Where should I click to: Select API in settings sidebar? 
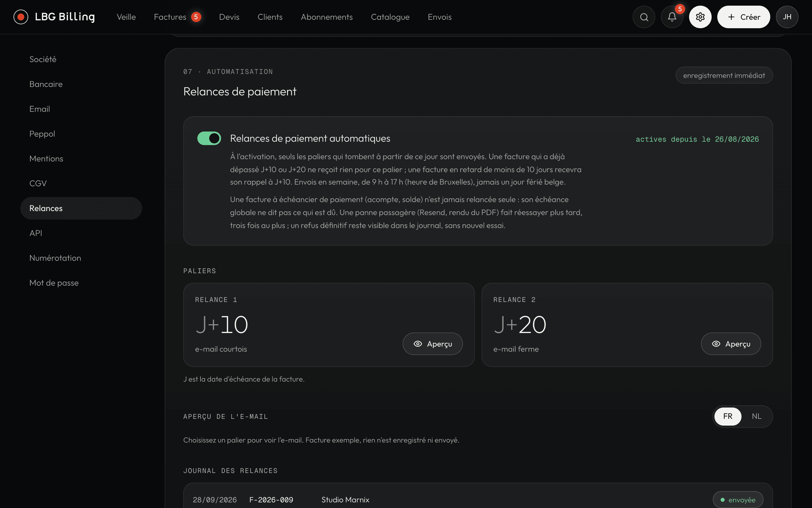click(81, 233)
